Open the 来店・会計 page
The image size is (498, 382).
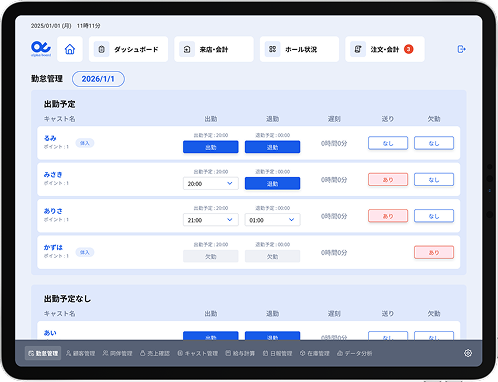click(x=214, y=49)
